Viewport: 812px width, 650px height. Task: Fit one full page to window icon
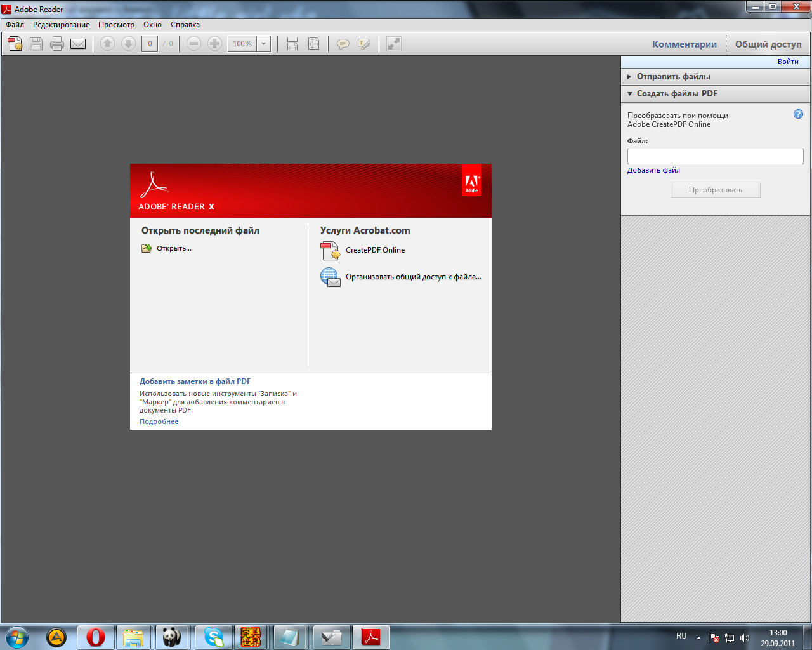(313, 44)
